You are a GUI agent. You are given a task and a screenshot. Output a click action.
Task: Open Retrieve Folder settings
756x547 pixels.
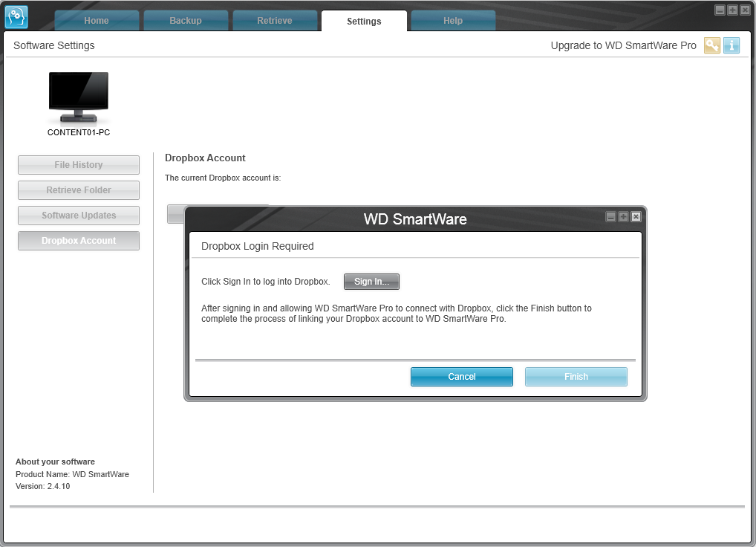coord(79,190)
